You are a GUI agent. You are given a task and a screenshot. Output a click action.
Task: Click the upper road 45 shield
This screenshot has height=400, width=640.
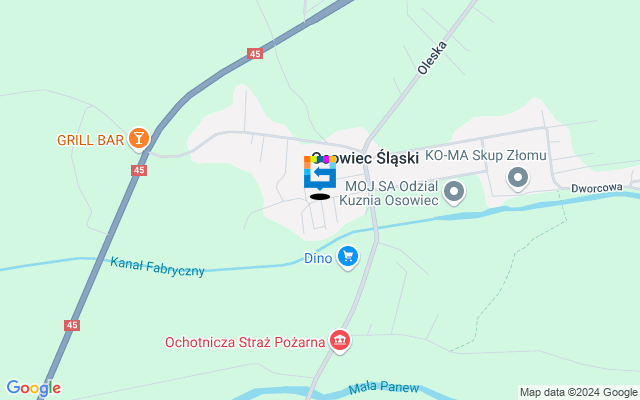(255, 53)
